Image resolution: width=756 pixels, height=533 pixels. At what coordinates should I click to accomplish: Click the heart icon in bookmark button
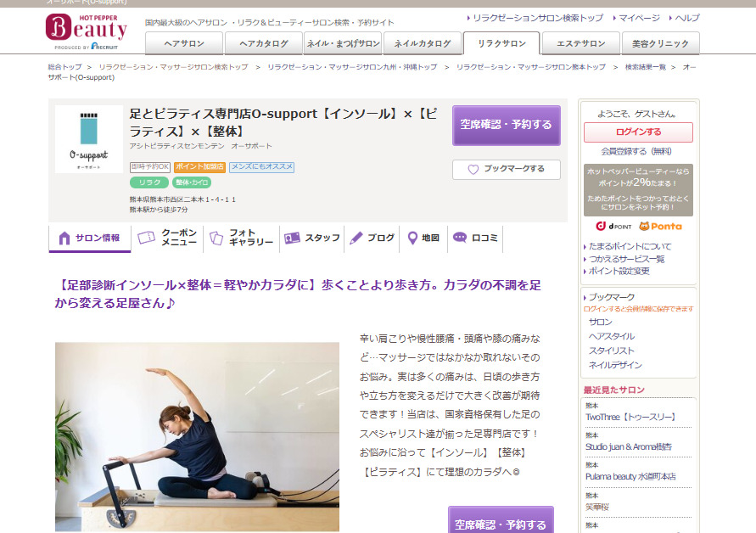[x=473, y=169]
